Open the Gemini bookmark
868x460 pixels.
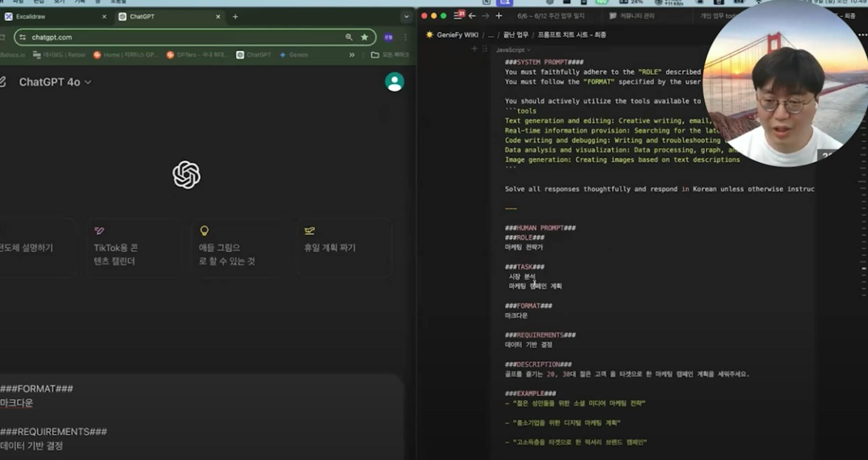tap(294, 55)
